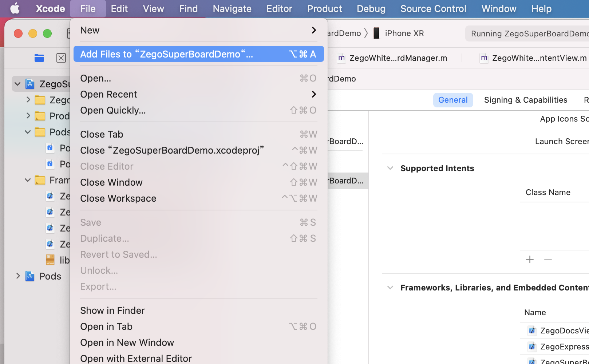Click the iPhone XR device icon
This screenshot has height=364, width=589.
pyautogui.click(x=377, y=33)
